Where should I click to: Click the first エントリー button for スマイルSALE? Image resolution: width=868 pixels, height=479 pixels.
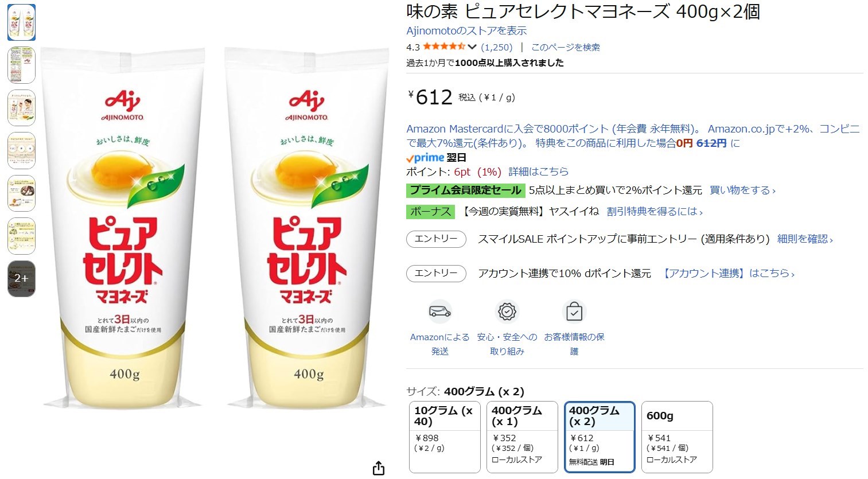pyautogui.click(x=436, y=239)
